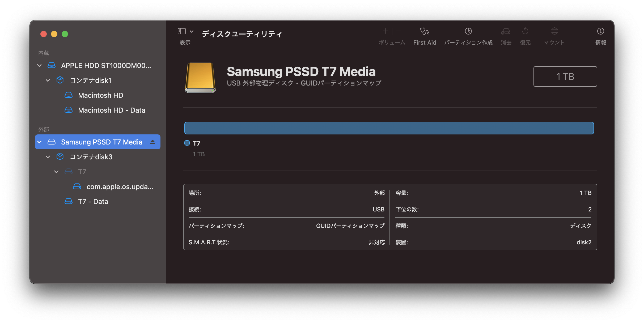Collapse the APPLE HDD ST1000DM00 tree entry
Image resolution: width=644 pixels, height=323 pixels.
pos(40,66)
